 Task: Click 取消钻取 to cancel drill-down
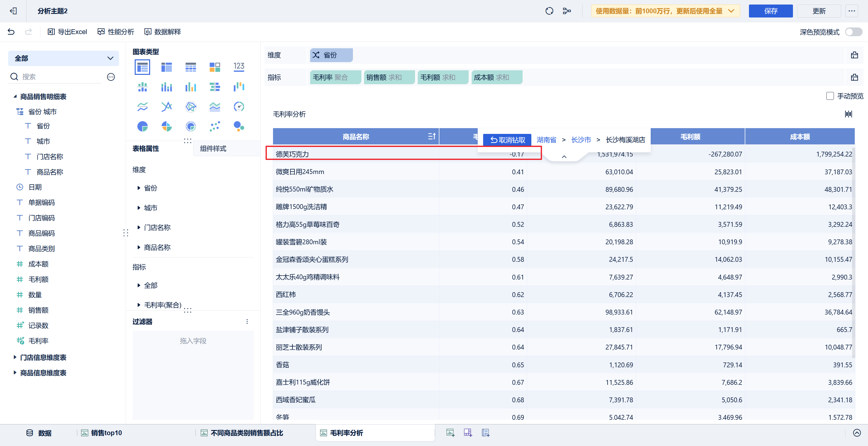[507, 140]
